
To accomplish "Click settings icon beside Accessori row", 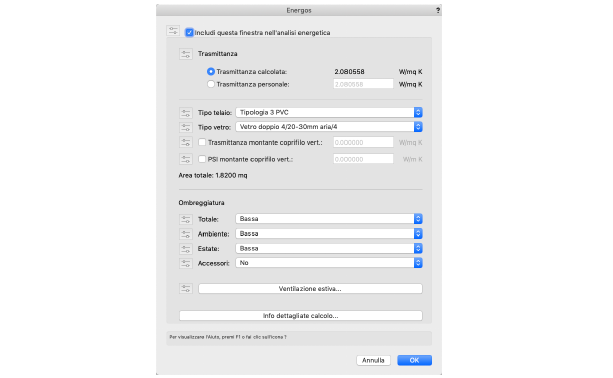I will point(186,263).
